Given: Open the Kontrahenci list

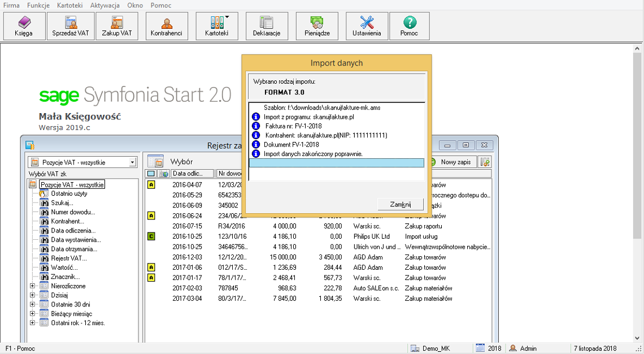Looking at the screenshot, I should click(167, 26).
